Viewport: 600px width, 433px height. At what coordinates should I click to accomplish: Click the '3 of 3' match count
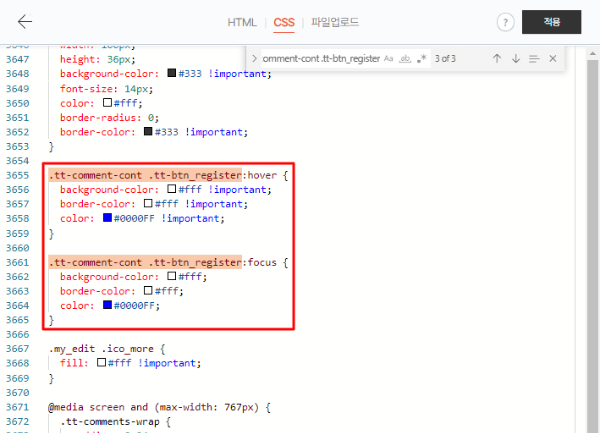(445, 59)
